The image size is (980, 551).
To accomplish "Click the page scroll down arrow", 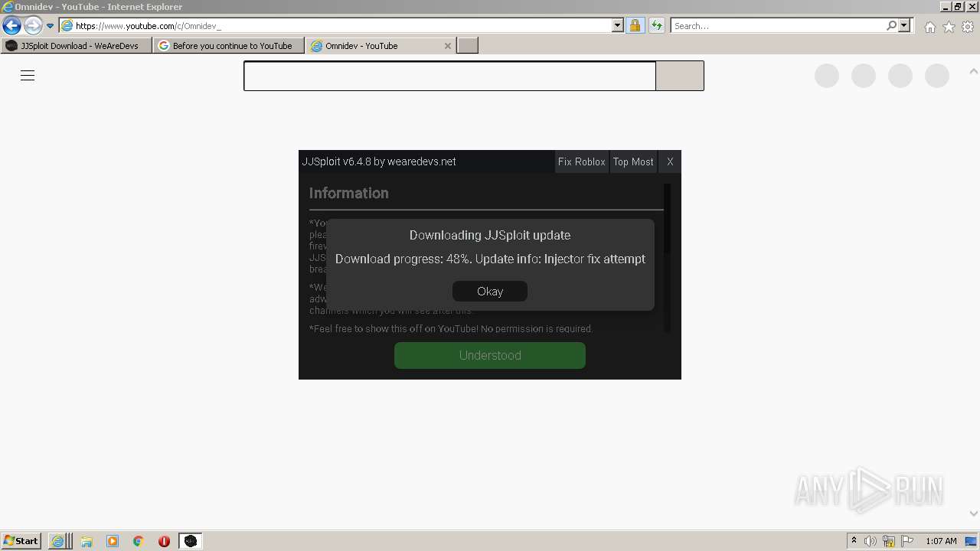I will tap(974, 514).
